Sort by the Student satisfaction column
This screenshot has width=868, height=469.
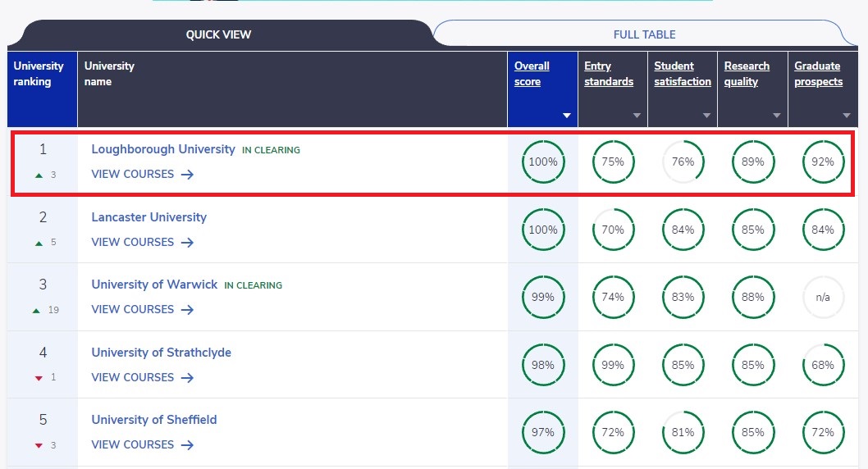point(682,74)
